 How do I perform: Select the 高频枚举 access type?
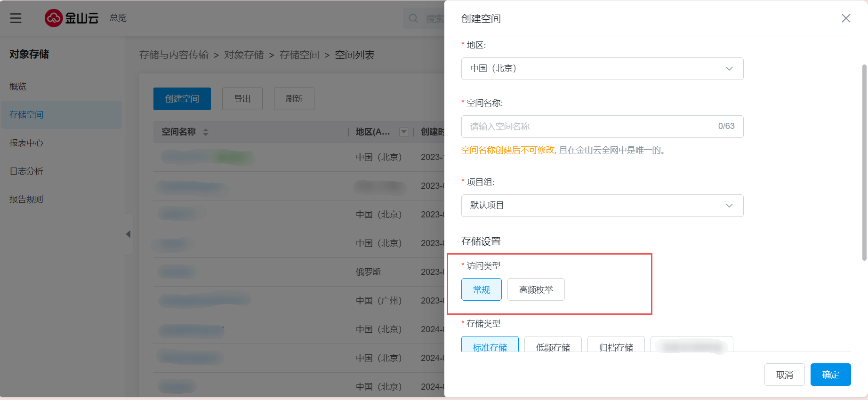(536, 289)
